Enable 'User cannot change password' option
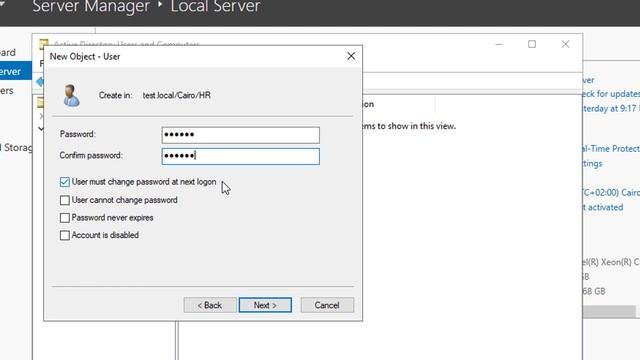Image resolution: width=640 pixels, height=360 pixels. (64, 200)
